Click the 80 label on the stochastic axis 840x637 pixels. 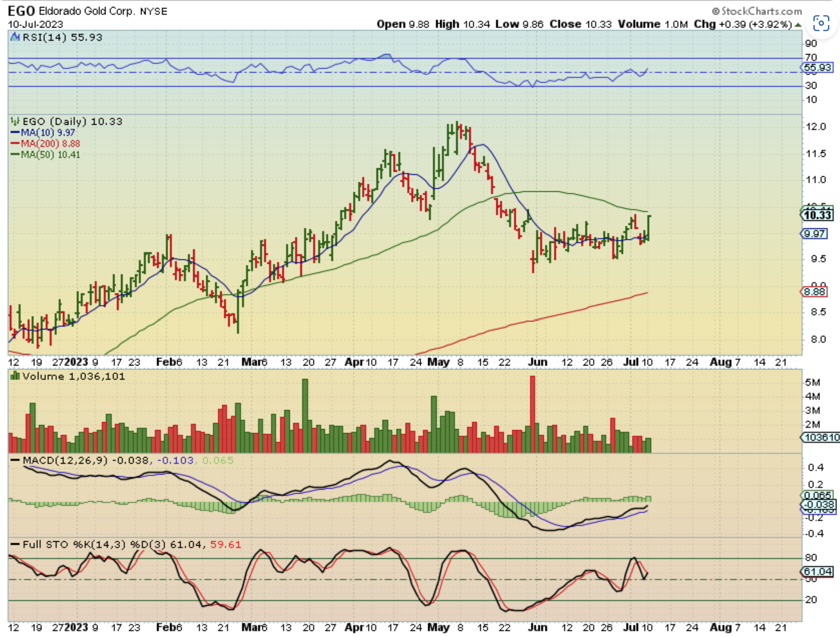[x=811, y=558]
